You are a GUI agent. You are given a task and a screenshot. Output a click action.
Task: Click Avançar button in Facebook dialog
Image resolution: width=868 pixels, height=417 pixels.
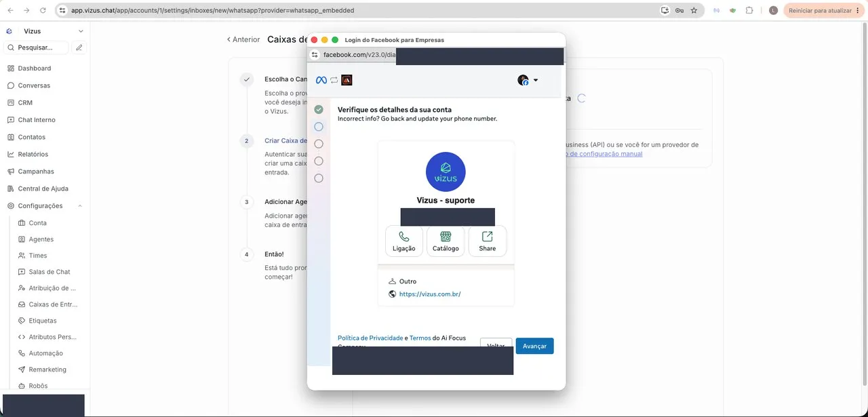pyautogui.click(x=534, y=346)
